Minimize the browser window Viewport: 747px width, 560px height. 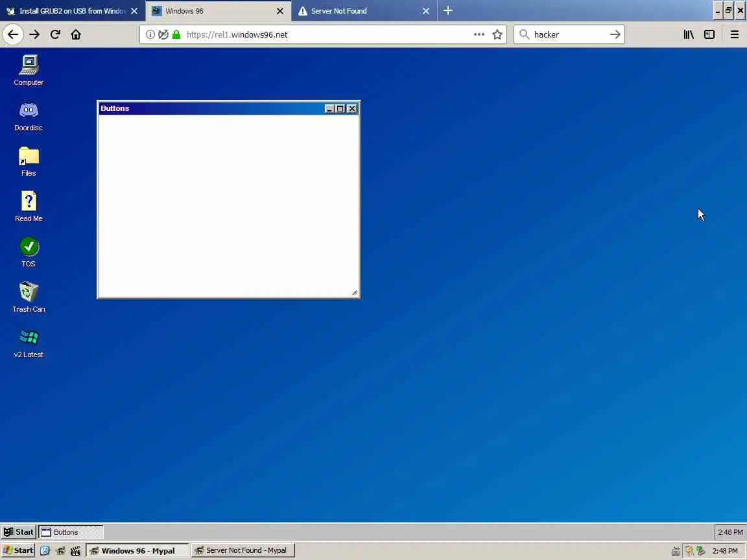(717, 10)
